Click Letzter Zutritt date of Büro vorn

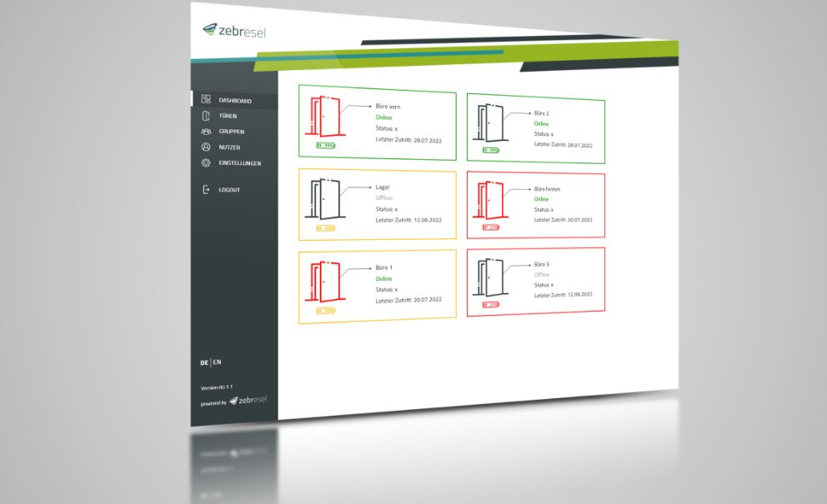pyautogui.click(x=408, y=140)
